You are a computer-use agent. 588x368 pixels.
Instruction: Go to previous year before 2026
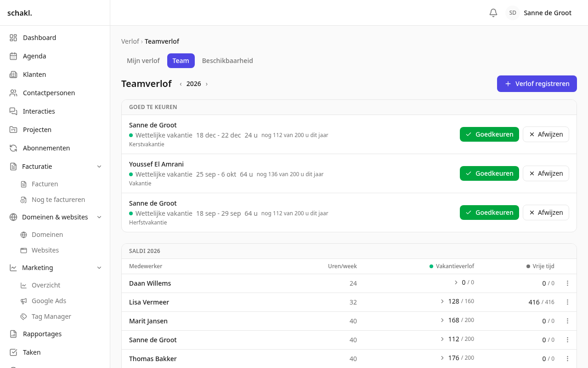(x=181, y=84)
